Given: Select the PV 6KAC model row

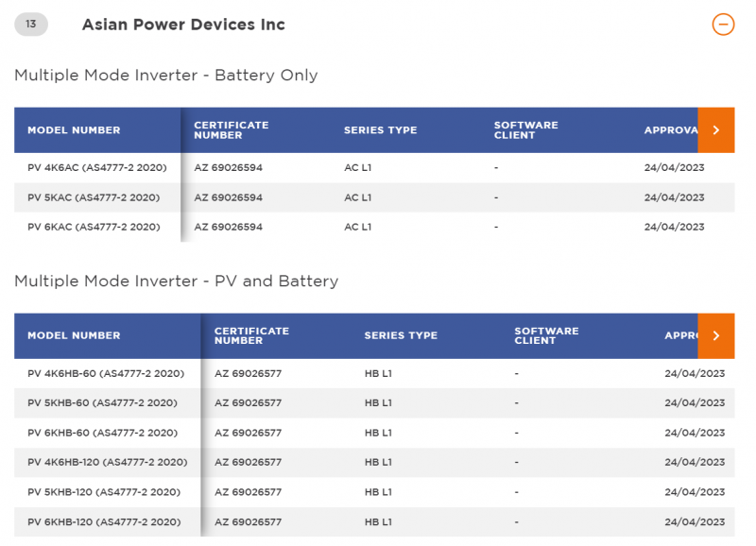Looking at the screenshot, I should (94, 227).
